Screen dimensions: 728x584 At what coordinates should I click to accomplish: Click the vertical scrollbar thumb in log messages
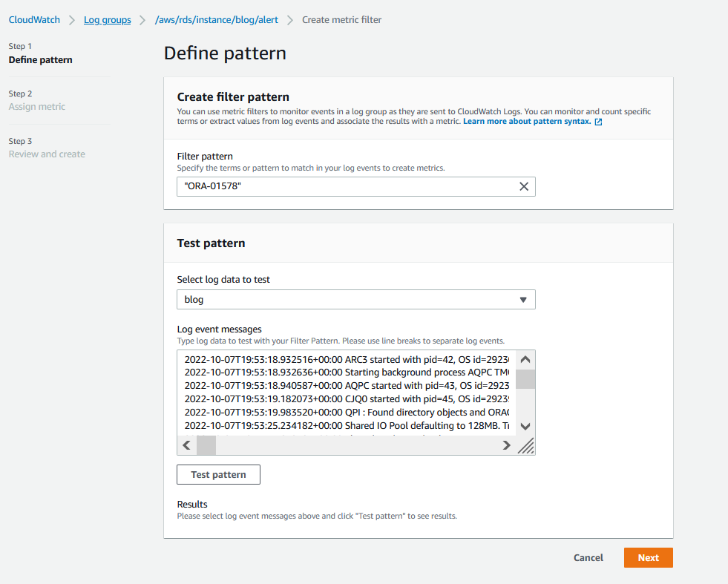pos(525,379)
